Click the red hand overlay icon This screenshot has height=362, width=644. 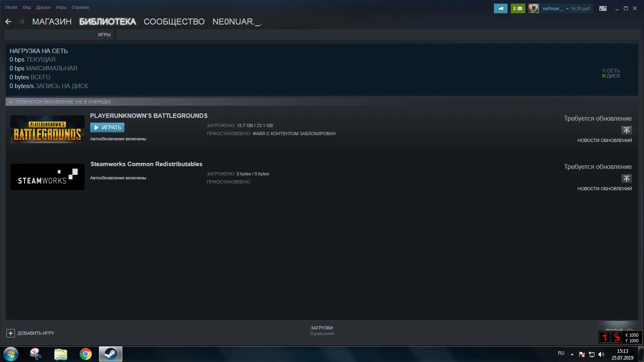point(617,337)
